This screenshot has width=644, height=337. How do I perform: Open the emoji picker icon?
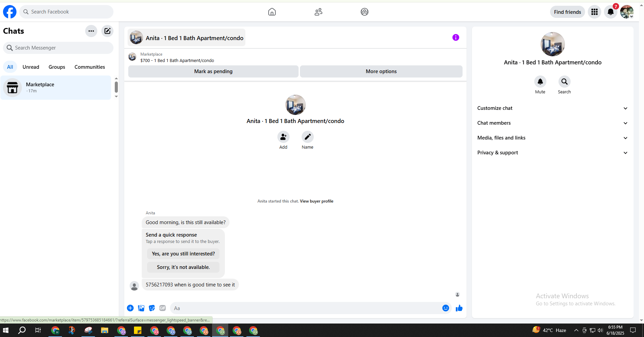446,308
